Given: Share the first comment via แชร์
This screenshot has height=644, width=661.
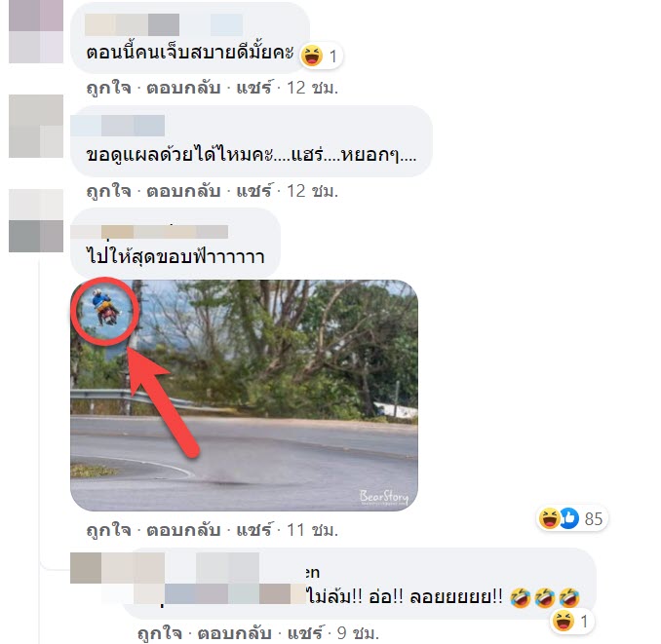Looking at the screenshot, I should 254,88.
